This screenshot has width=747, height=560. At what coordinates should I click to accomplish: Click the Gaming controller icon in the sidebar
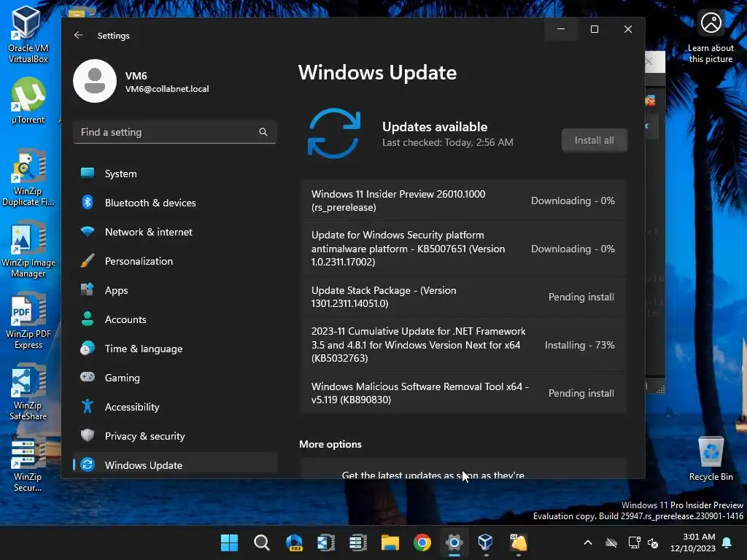pyautogui.click(x=88, y=377)
